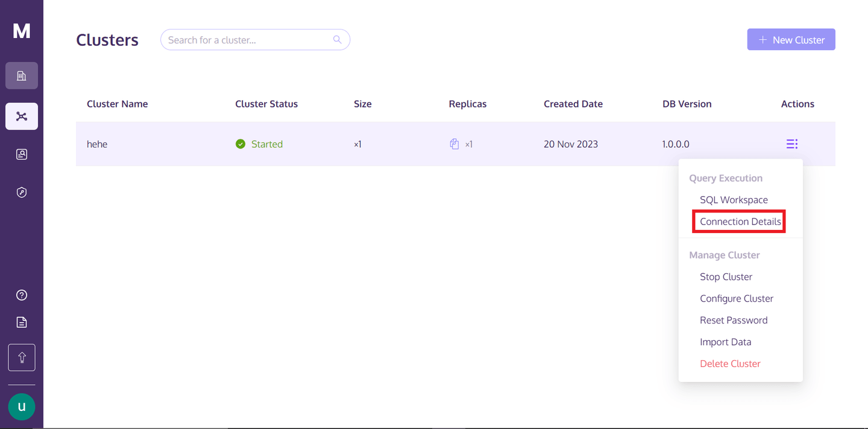The width and height of the screenshot is (868, 429).
Task: Choose Configure Cluster option
Action: click(737, 299)
